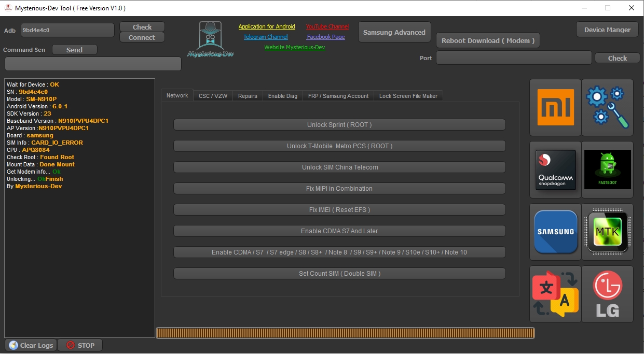644x354 pixels.
Task: Open the language translate icon
Action: tap(555, 294)
